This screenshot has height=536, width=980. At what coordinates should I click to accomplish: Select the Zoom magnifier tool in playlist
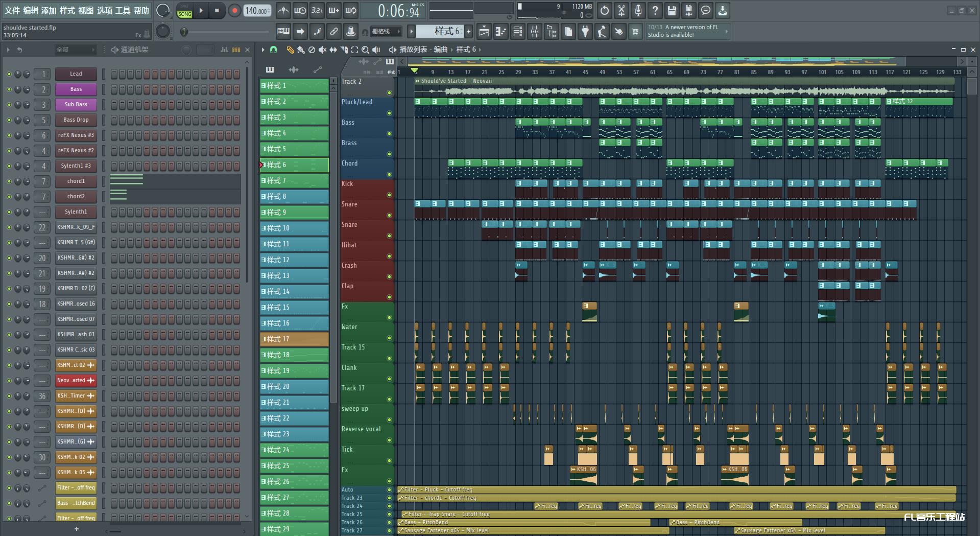point(365,50)
